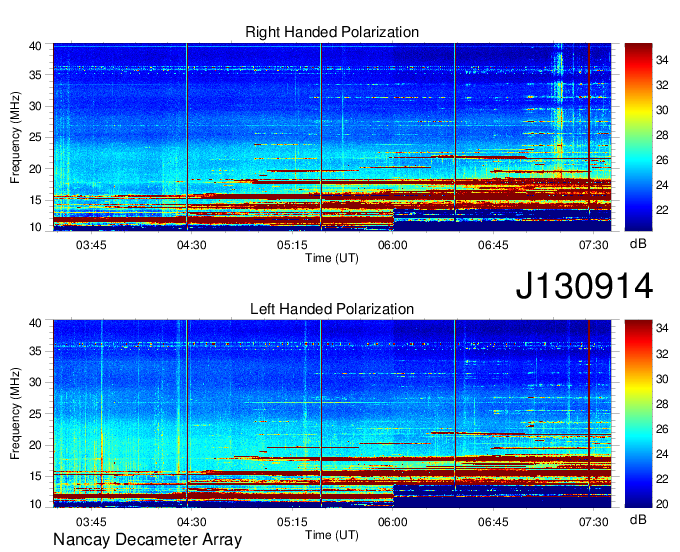Click the "25" frequency tick on the top plot
Image resolution: width=680 pixels, height=552 pixels.
click(35, 137)
